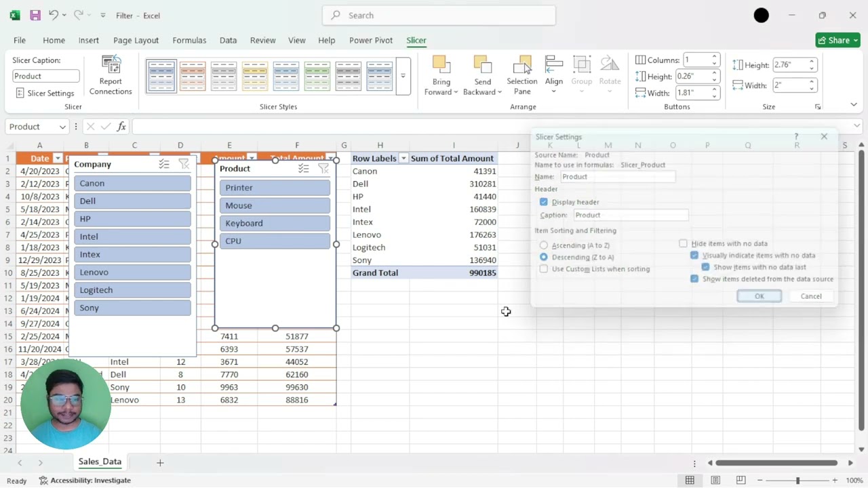Select Dell in Company slicer

pos(132,201)
